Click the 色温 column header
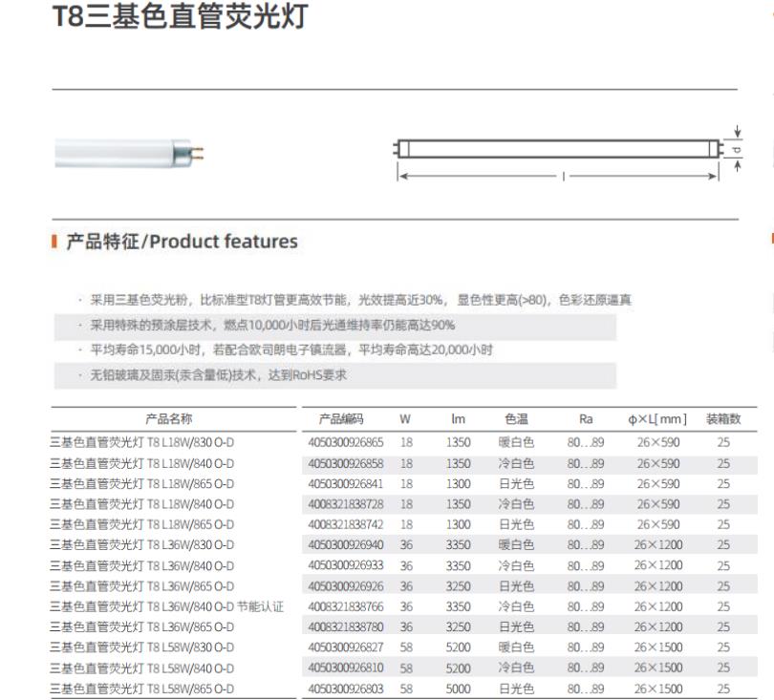The image size is (774, 700). (516, 419)
